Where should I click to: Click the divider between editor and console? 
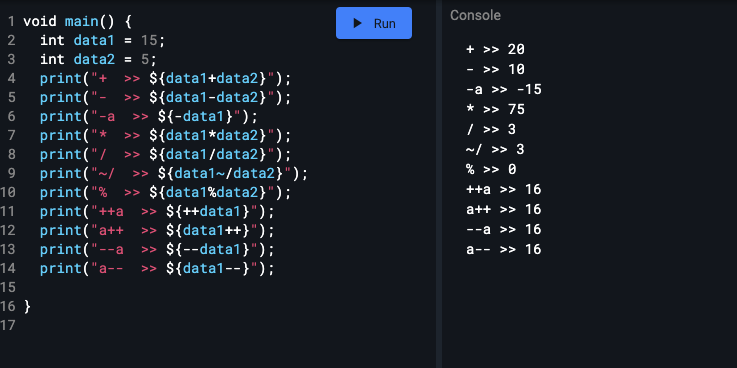click(x=439, y=184)
